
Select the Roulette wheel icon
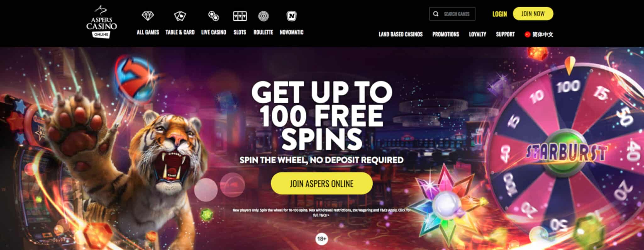[x=263, y=16]
